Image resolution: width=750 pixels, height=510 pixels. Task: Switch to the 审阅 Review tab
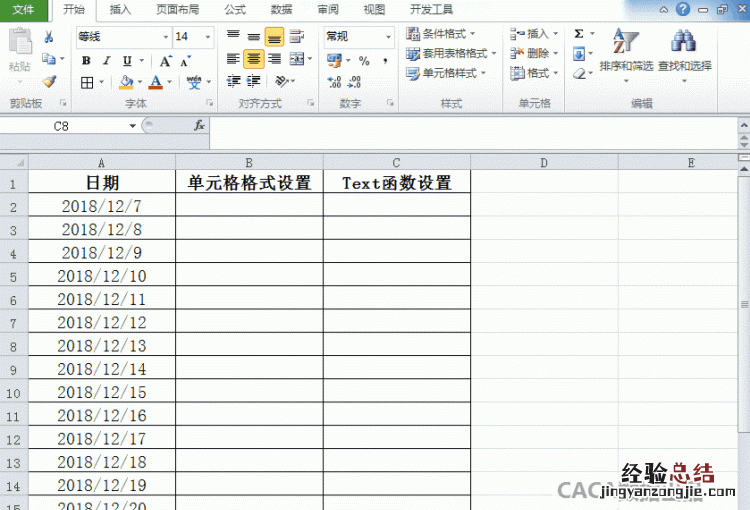point(328,10)
